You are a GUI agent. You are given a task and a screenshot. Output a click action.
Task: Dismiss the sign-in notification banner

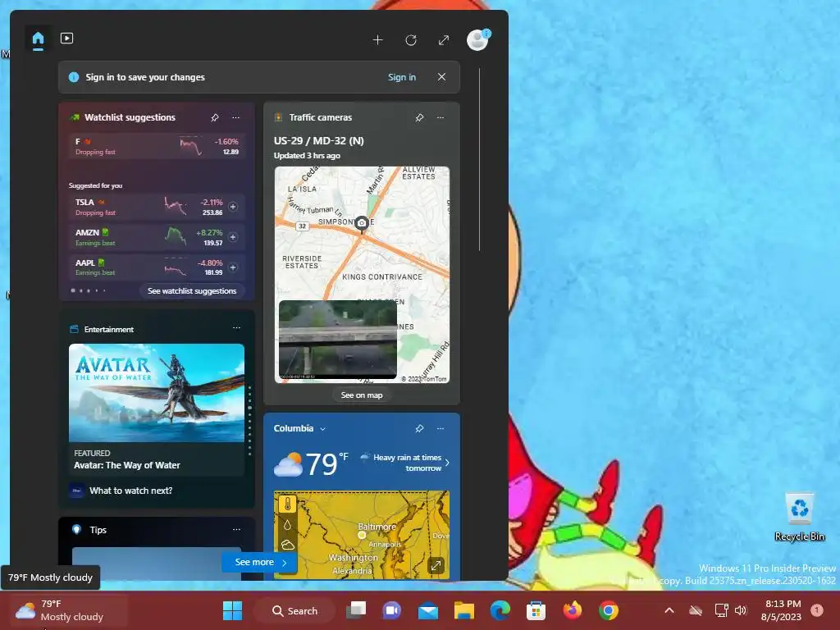(441, 77)
